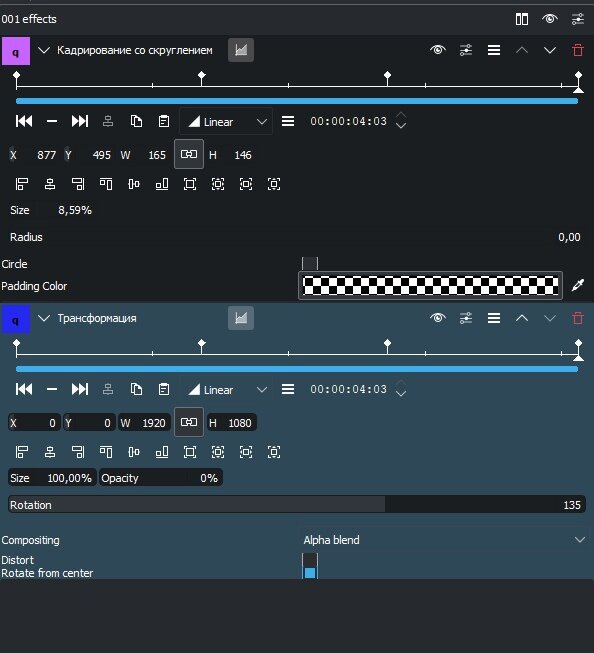The image size is (594, 653).
Task: Copy keyframe values in crop effect
Action: (x=136, y=121)
